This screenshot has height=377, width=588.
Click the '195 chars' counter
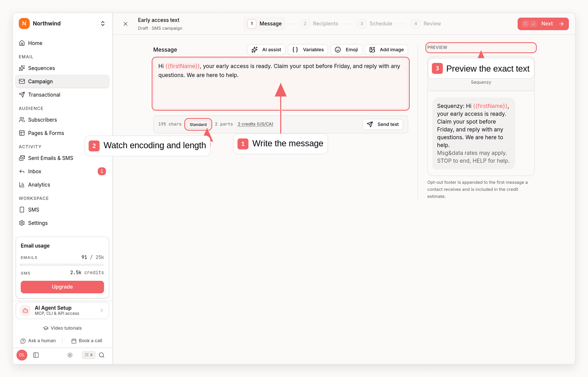click(x=170, y=124)
